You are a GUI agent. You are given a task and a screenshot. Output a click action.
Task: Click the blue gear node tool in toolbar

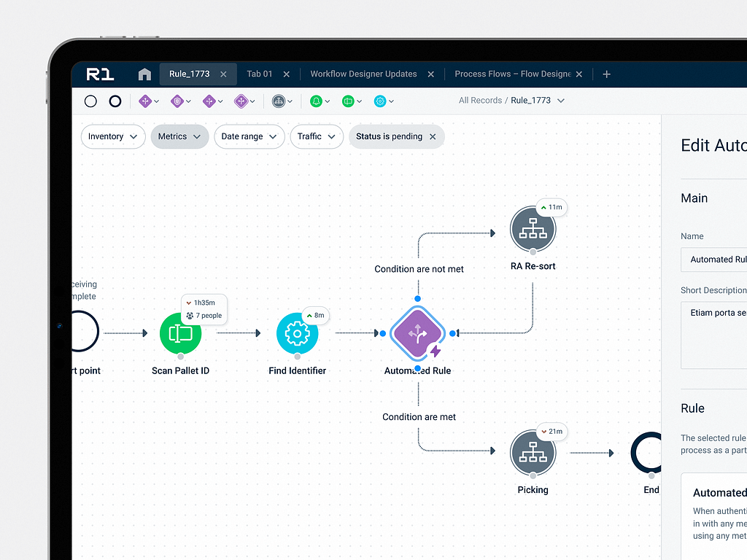[x=380, y=101]
